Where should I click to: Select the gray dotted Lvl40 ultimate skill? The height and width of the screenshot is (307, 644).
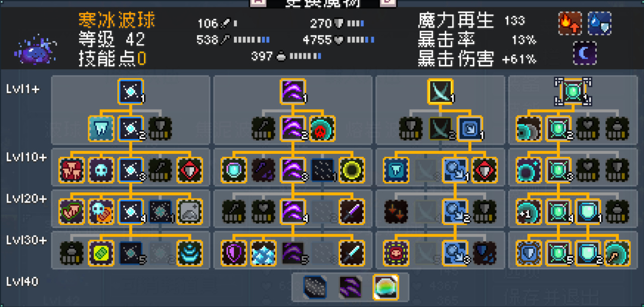tap(315, 287)
